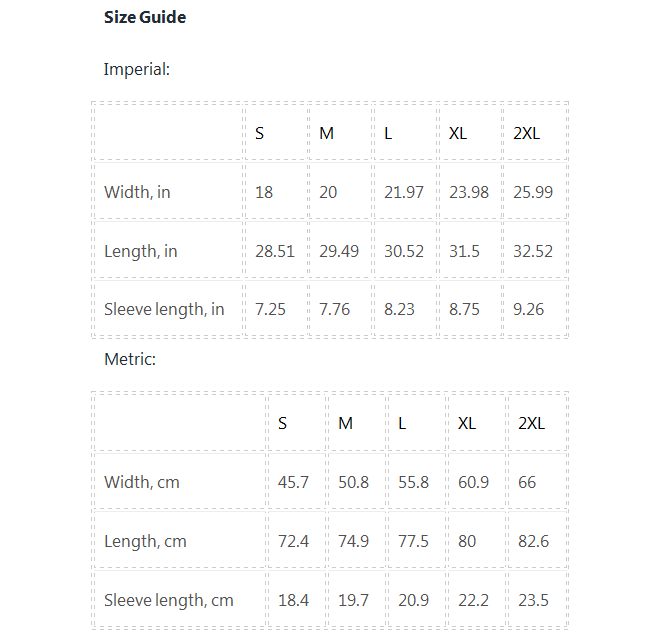Click the 32.52 length cell
The image size is (656, 638).
coord(533,251)
